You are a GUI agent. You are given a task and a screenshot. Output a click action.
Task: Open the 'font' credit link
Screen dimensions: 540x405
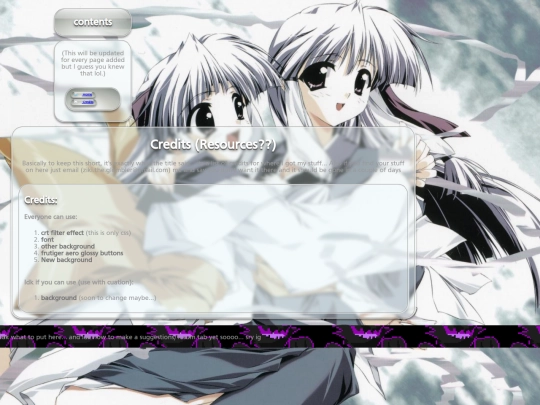47,239
